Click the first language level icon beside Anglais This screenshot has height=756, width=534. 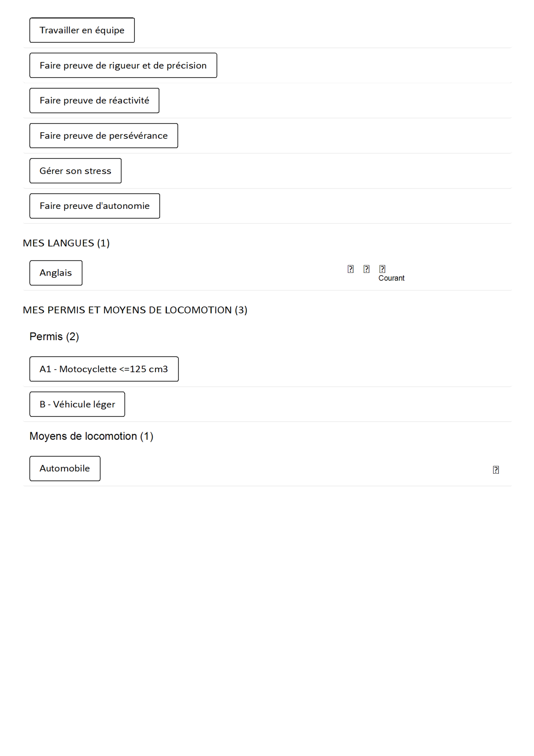(x=351, y=269)
